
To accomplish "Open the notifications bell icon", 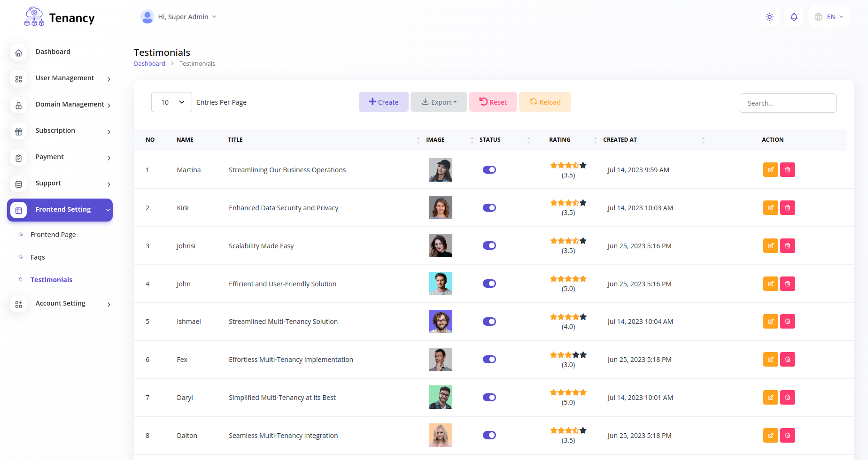I will (794, 17).
